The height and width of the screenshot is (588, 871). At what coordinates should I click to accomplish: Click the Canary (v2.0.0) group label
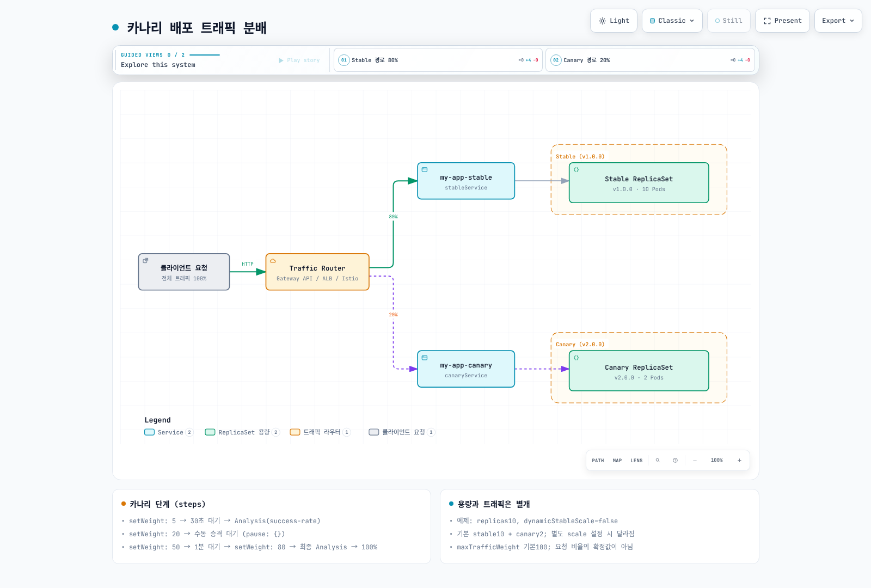pos(580,345)
